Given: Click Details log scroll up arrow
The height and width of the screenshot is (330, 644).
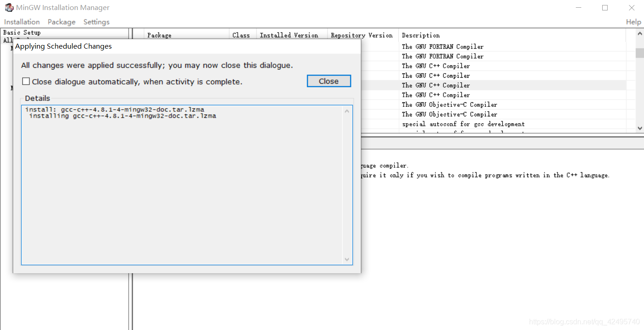Looking at the screenshot, I should [x=347, y=110].
